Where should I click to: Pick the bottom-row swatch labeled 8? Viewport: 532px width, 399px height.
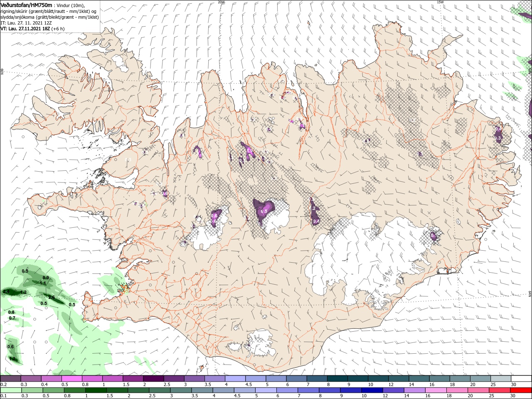click(330, 390)
